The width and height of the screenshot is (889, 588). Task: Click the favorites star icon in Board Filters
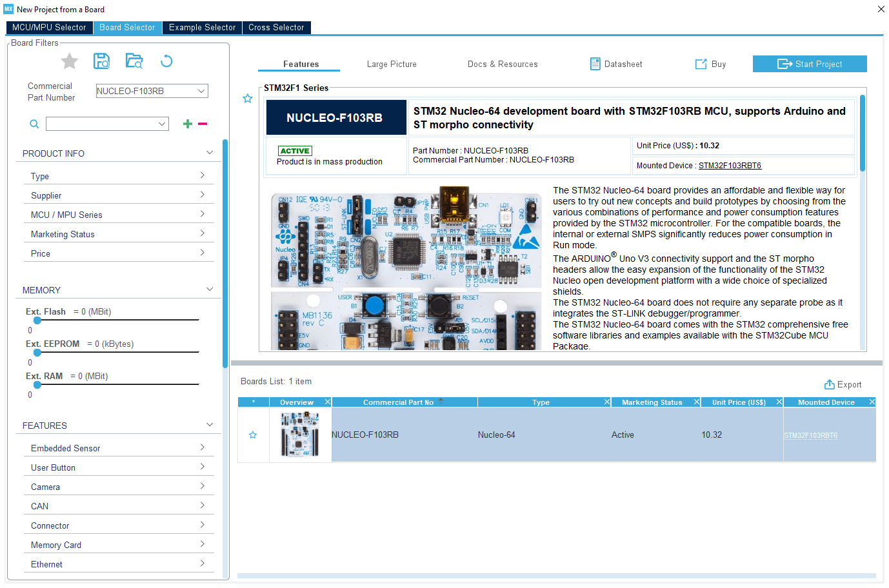pyautogui.click(x=69, y=61)
